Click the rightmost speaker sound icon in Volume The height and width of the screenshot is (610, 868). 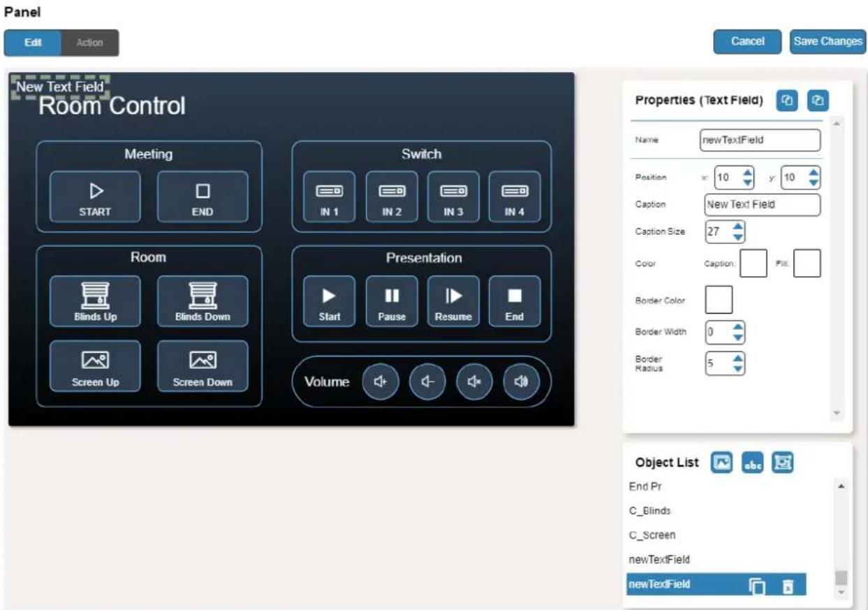pyautogui.click(x=522, y=382)
